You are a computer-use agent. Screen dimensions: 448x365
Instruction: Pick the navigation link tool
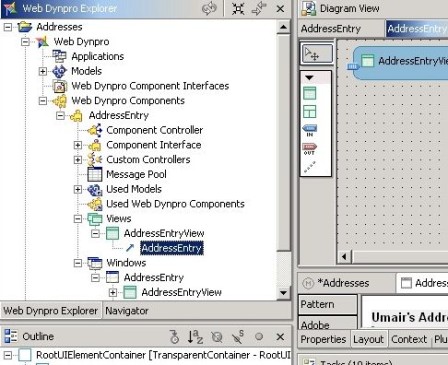309,167
